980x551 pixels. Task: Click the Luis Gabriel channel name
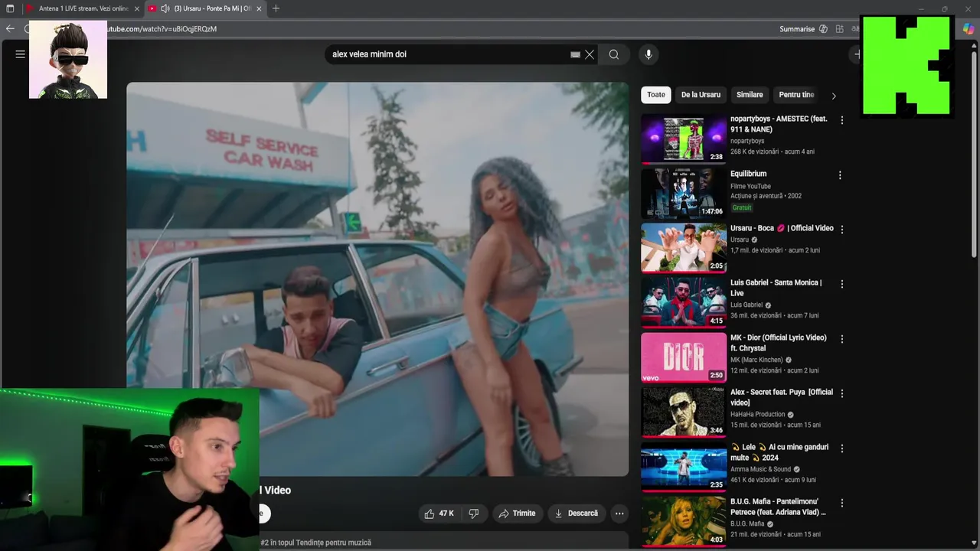(746, 305)
